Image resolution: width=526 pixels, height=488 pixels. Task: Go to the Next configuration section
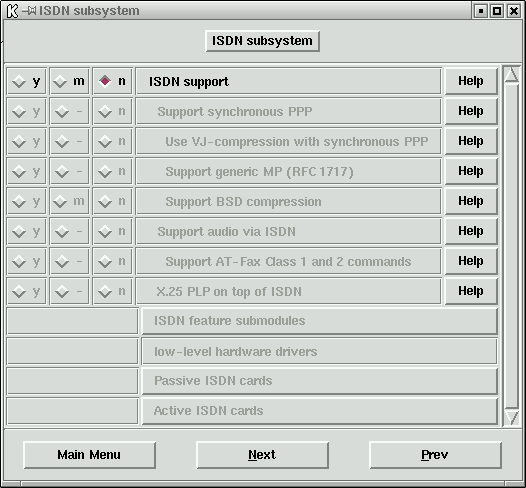pyautogui.click(x=262, y=455)
